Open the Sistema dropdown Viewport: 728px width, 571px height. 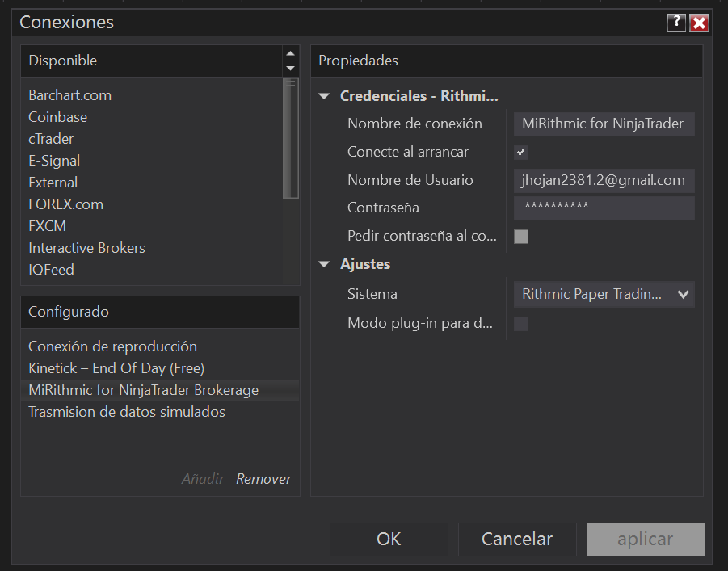click(x=604, y=295)
